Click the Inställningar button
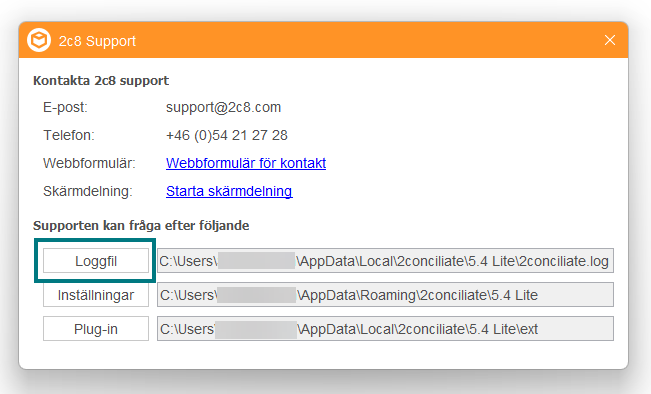The image size is (651, 394). click(x=96, y=295)
